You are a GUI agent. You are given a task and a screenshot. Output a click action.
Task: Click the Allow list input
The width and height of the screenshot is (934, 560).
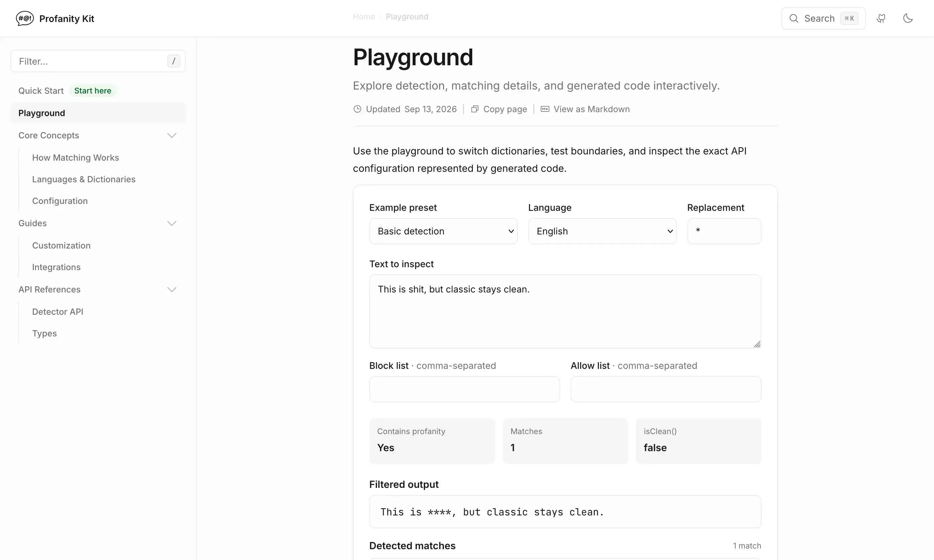click(x=666, y=389)
